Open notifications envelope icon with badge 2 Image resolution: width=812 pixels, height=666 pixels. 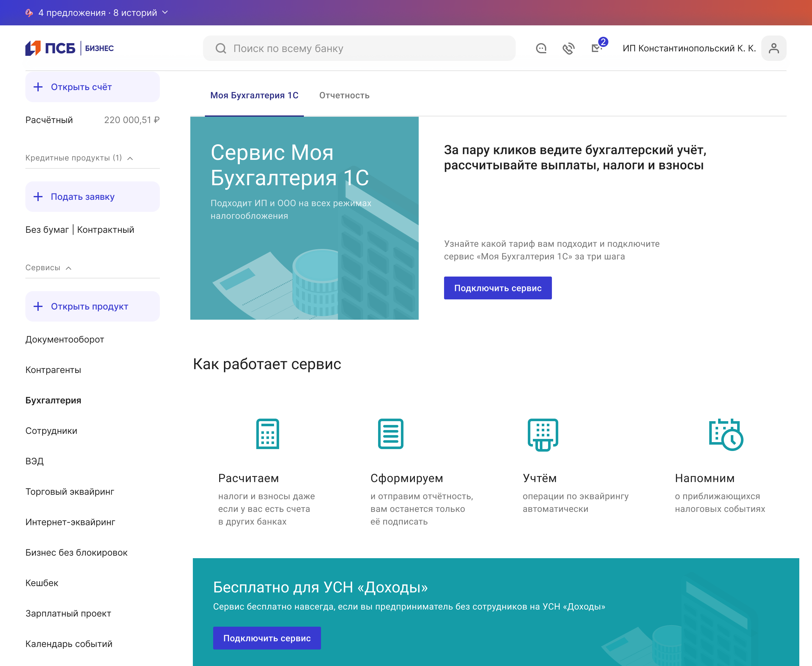coord(596,48)
